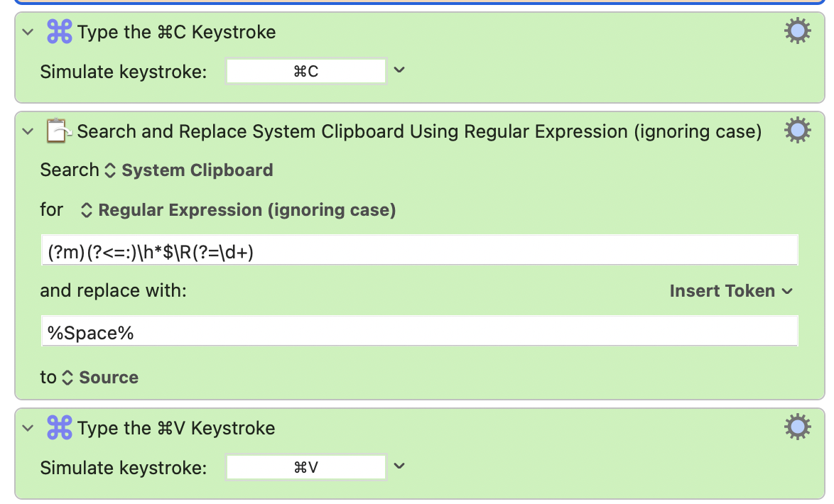The image size is (834, 504).
Task: Change the Search source System Clipboard popup
Action: pyautogui.click(x=189, y=170)
